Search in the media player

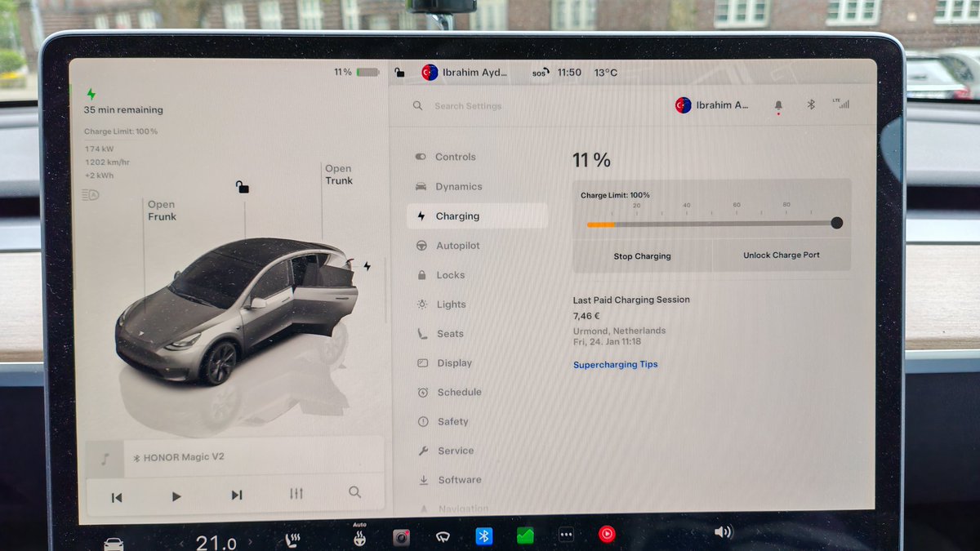[x=354, y=492]
